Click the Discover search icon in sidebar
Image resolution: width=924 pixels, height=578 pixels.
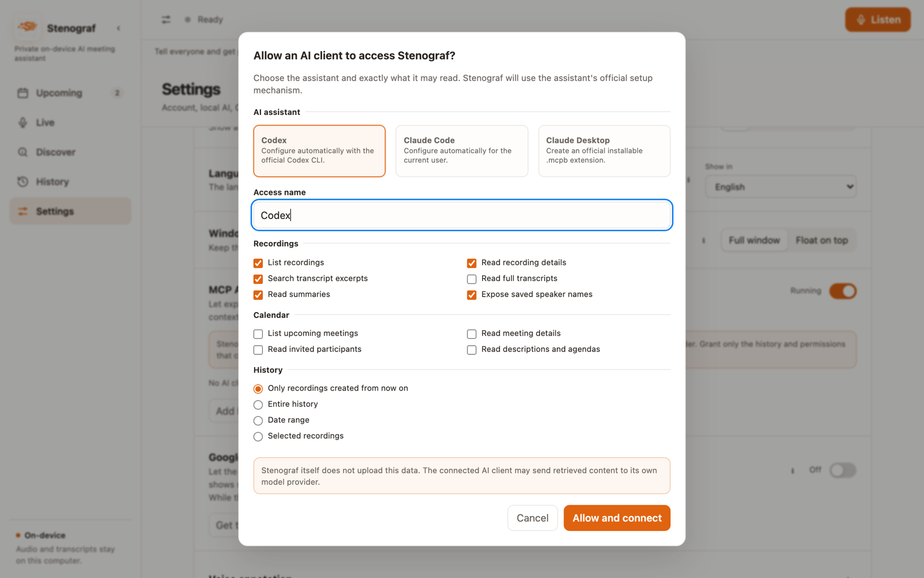[23, 152]
